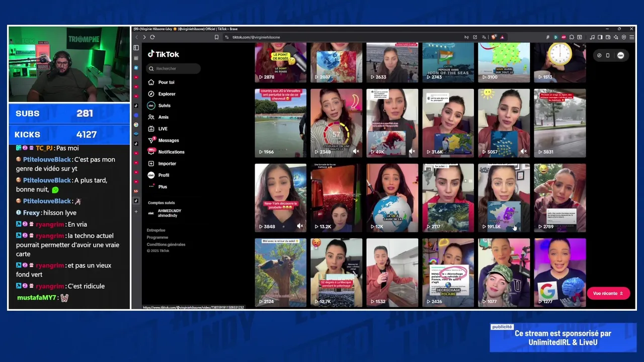Open Brave wallet icon
Screen dimensions: 644x362
[x=608, y=37]
